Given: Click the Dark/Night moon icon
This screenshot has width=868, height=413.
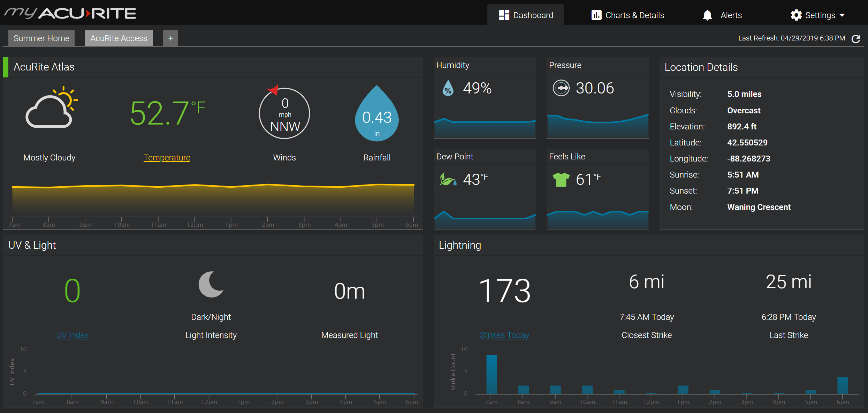Looking at the screenshot, I should click(x=211, y=284).
